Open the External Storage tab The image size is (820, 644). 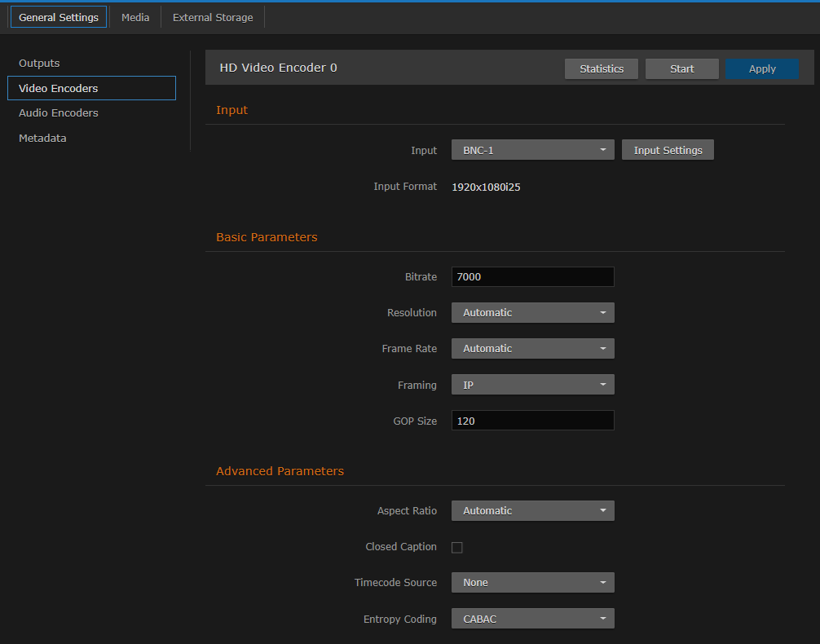(212, 16)
